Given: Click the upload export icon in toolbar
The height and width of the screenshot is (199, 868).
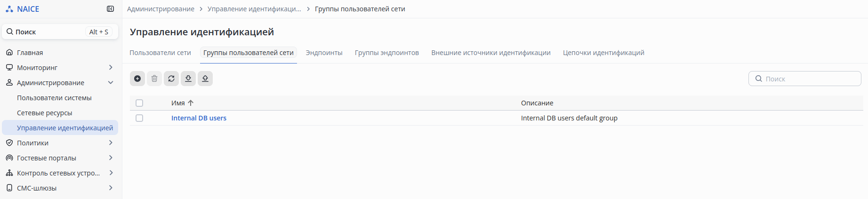Looking at the screenshot, I should click(205, 79).
